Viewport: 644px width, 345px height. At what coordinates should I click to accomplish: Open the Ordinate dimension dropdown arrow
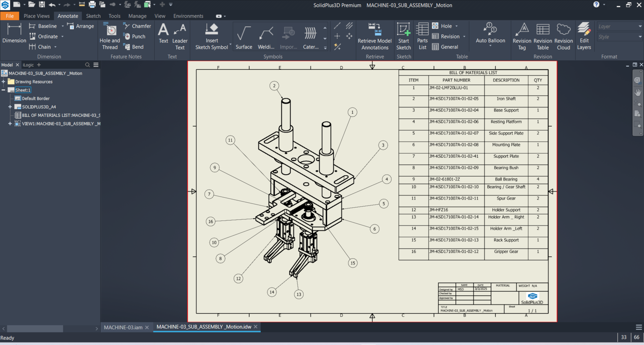tap(62, 36)
